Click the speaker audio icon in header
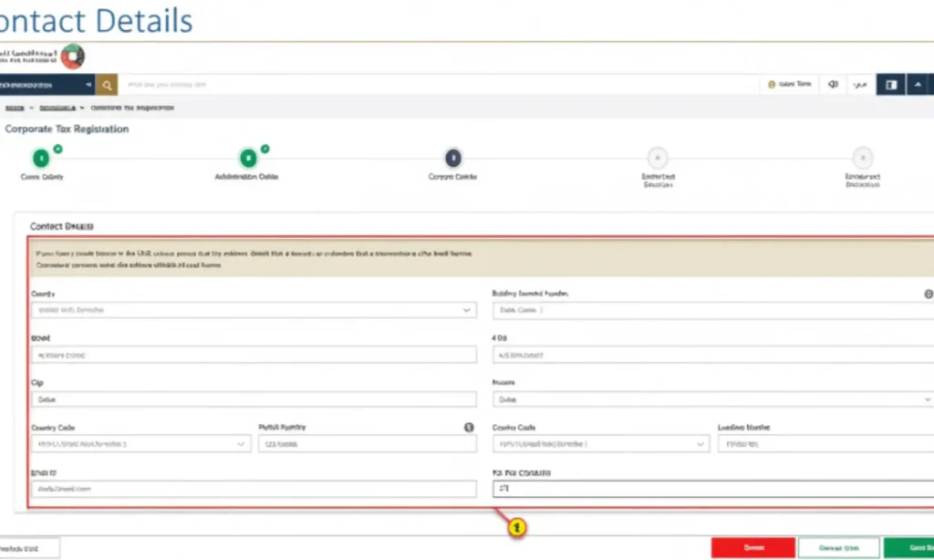Screen dimensions: 934x560 pyautogui.click(x=833, y=85)
